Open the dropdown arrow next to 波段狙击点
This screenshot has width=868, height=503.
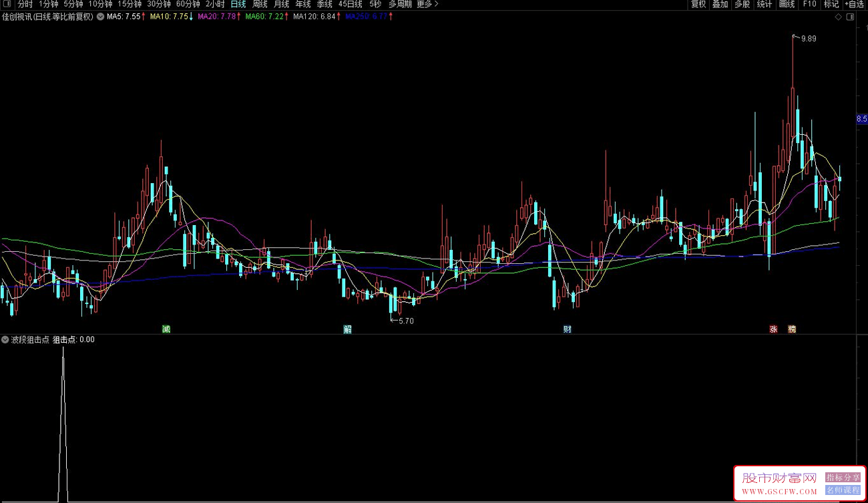[x=5, y=339]
